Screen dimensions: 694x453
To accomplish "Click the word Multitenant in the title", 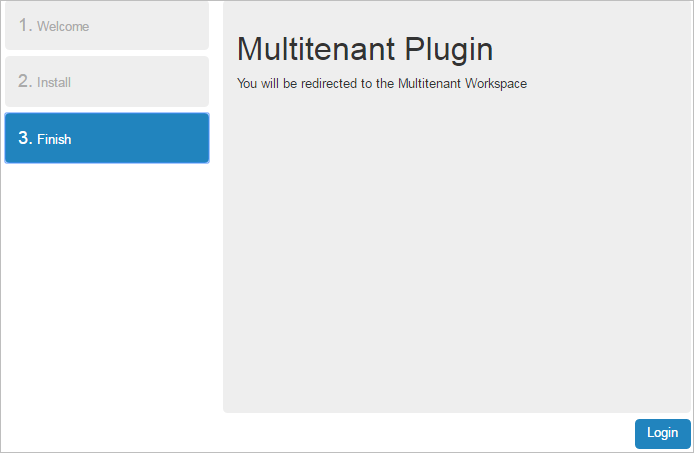I will tap(316, 49).
